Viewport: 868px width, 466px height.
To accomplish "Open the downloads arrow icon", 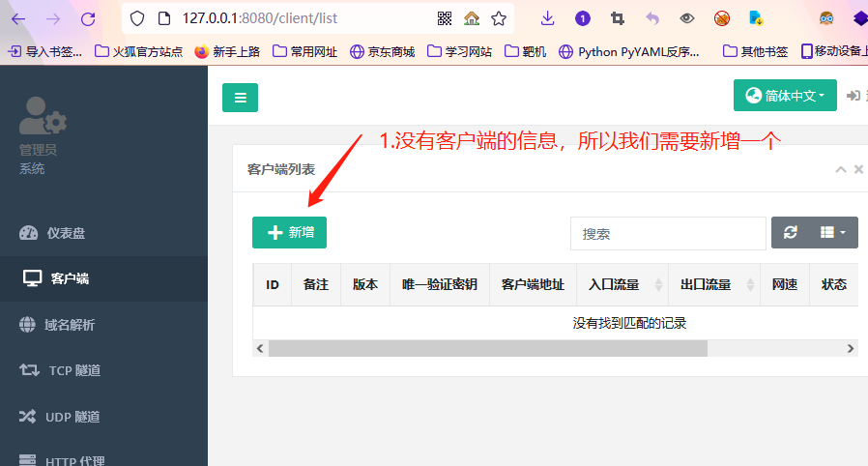I will pyautogui.click(x=547, y=18).
